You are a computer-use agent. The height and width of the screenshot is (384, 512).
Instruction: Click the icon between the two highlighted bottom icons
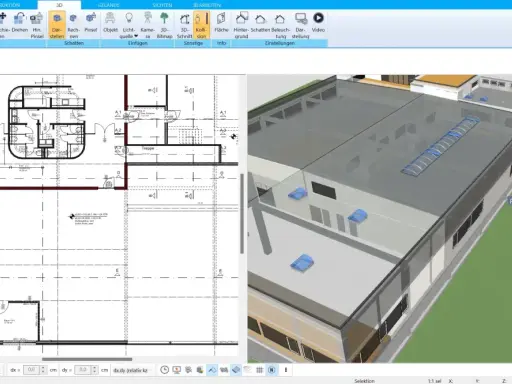[x=224, y=370]
